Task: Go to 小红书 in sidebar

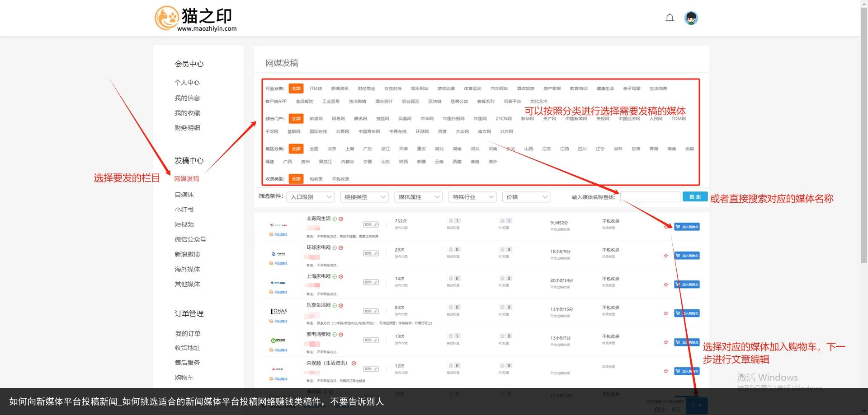Action: pyautogui.click(x=184, y=210)
